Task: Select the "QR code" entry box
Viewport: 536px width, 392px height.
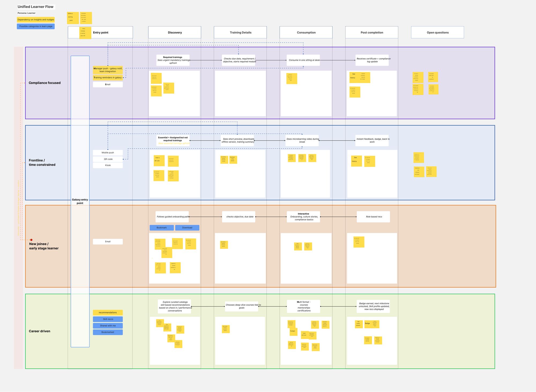Action: click(108, 159)
